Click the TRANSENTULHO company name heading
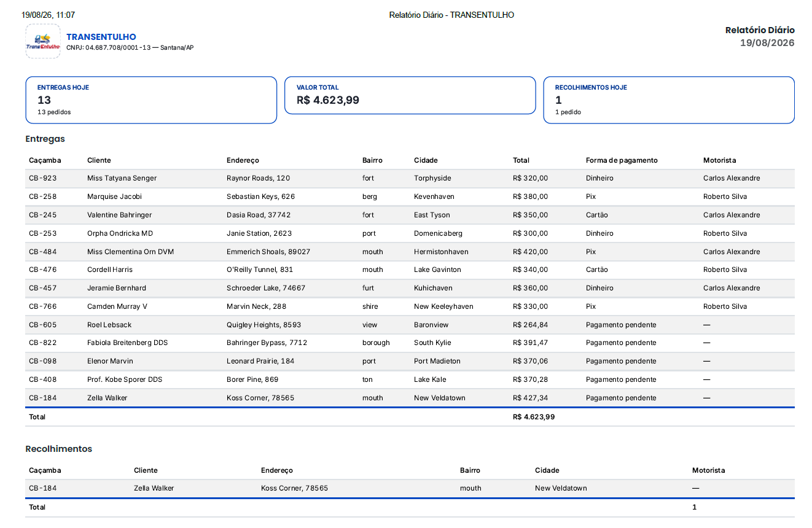The image size is (812, 528). point(101,37)
